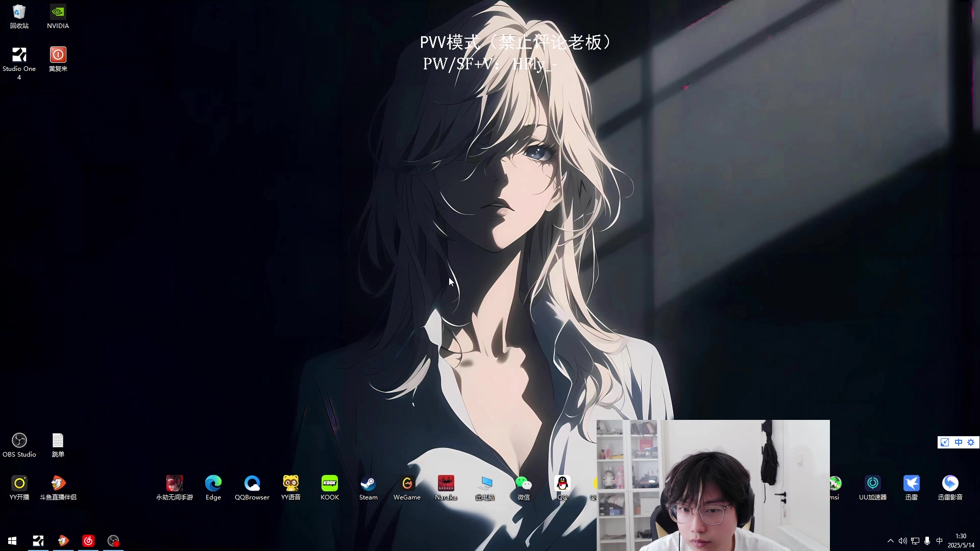Open the volume control tray icon
Viewport: 980px width, 551px height.
point(903,541)
